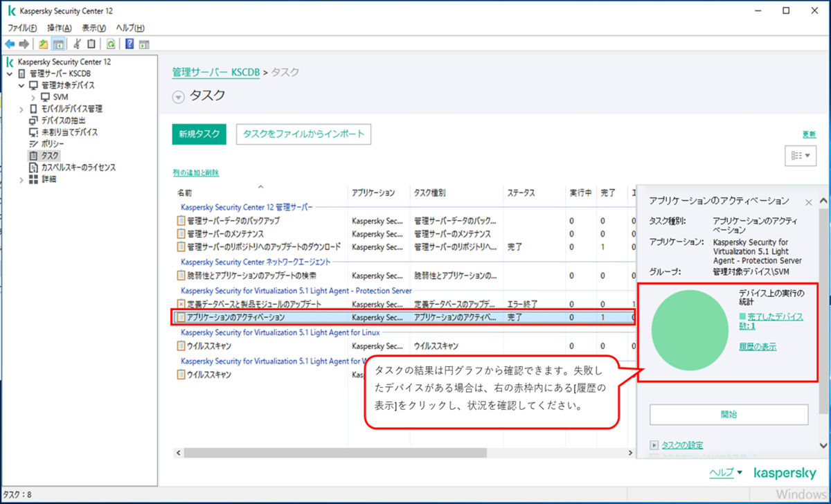The image size is (831, 504).
Task: Toggle the console tree panel visibility icon
Action: [x=57, y=44]
